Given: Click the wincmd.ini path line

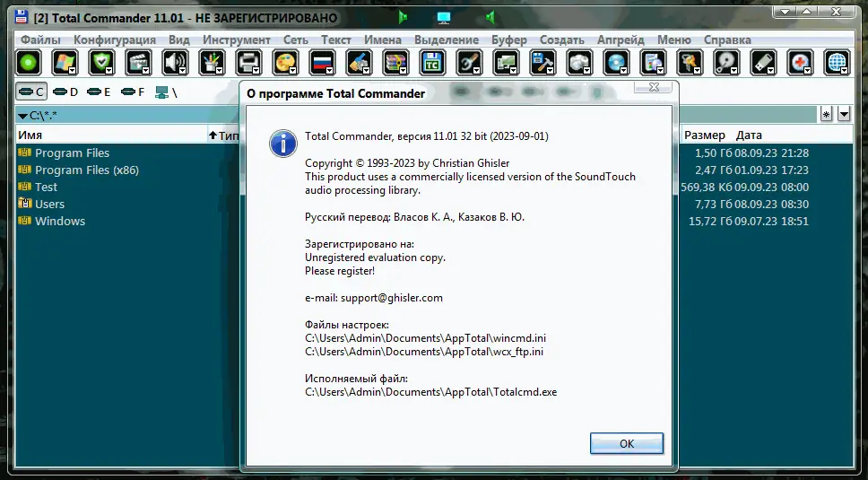Looking at the screenshot, I should 425,337.
